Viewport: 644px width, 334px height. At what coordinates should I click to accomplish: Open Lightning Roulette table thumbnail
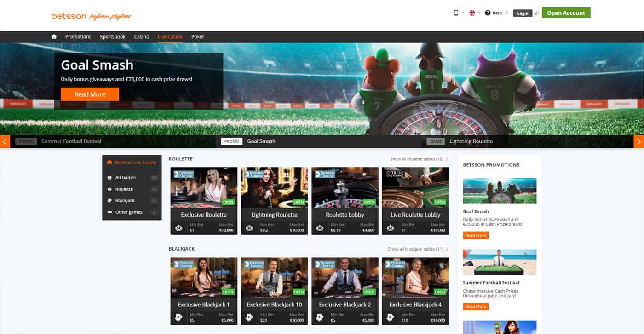pyautogui.click(x=274, y=188)
